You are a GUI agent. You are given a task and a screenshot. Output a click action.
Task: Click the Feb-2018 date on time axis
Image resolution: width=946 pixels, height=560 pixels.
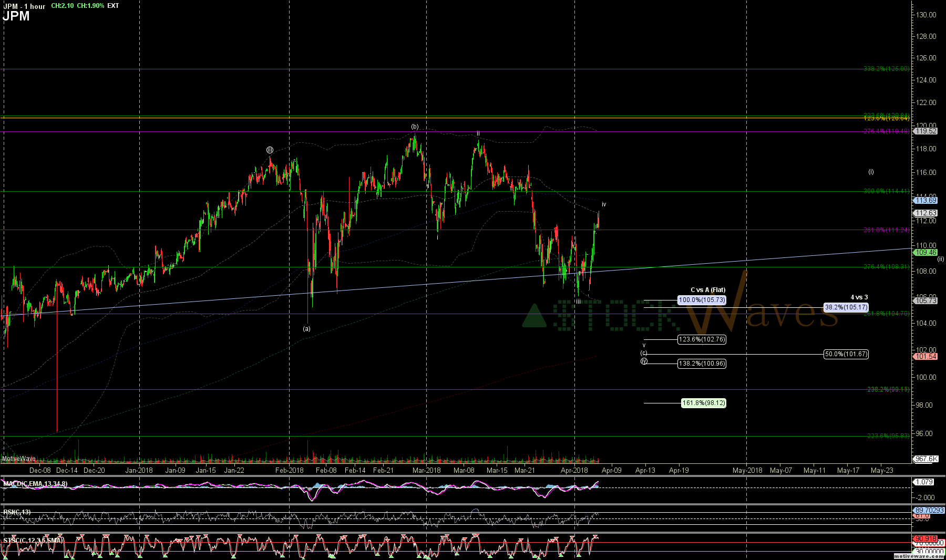(289, 470)
